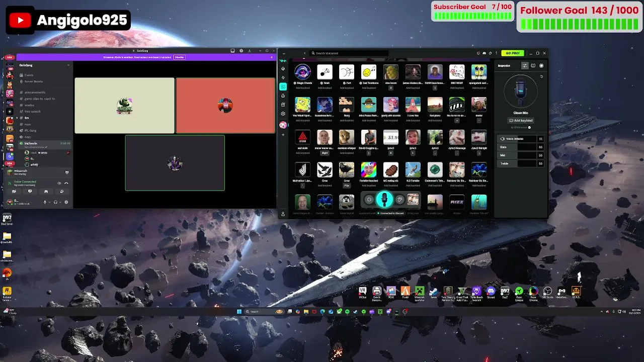This screenshot has width=644, height=362.
Task: Toggle the hear-myself ear button
Action: tap(400, 200)
